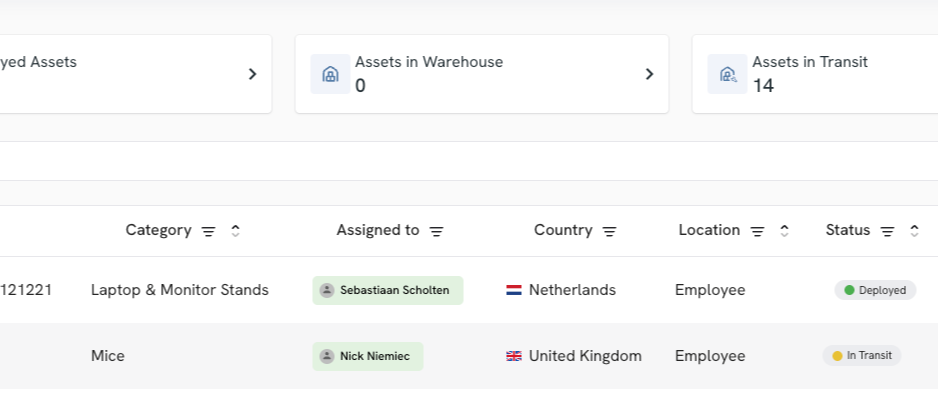The image size is (938, 397).
Task: Sort table by Location column arrows
Action: [784, 231]
